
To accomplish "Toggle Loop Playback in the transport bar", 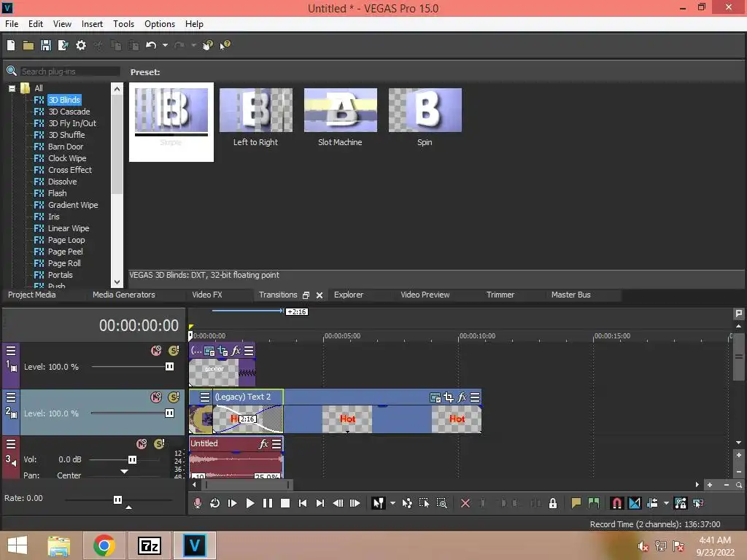I will pos(215,503).
